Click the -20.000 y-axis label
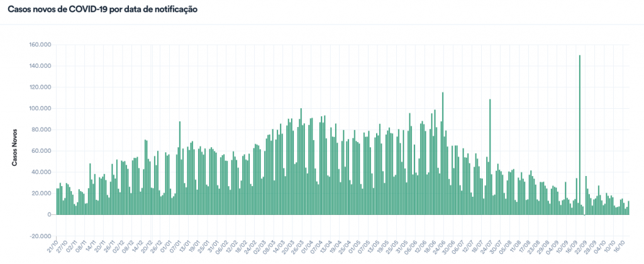 tap(40, 236)
